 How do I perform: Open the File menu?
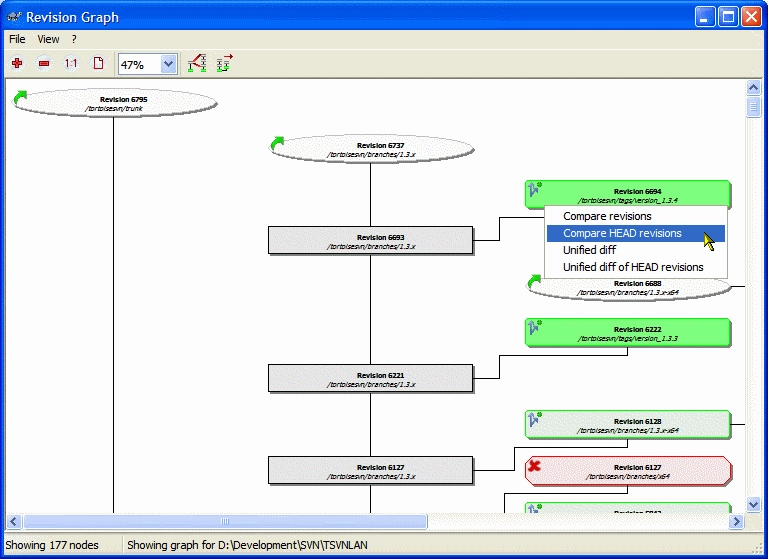pyautogui.click(x=17, y=39)
